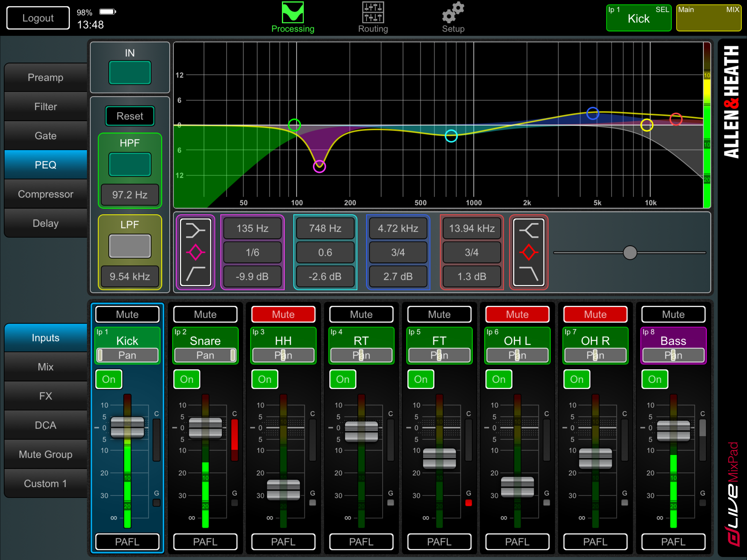Click the Logout button
The width and height of the screenshot is (747, 560).
coord(38,18)
